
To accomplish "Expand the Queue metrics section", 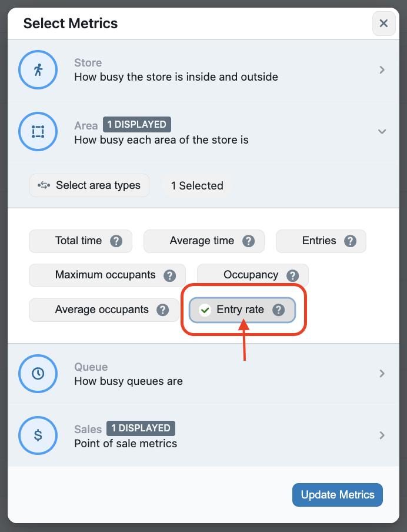I will pyautogui.click(x=382, y=373).
